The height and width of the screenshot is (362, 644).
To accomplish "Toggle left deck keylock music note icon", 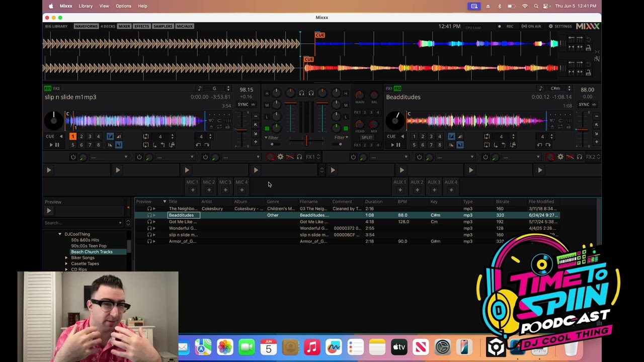I will (x=199, y=88).
